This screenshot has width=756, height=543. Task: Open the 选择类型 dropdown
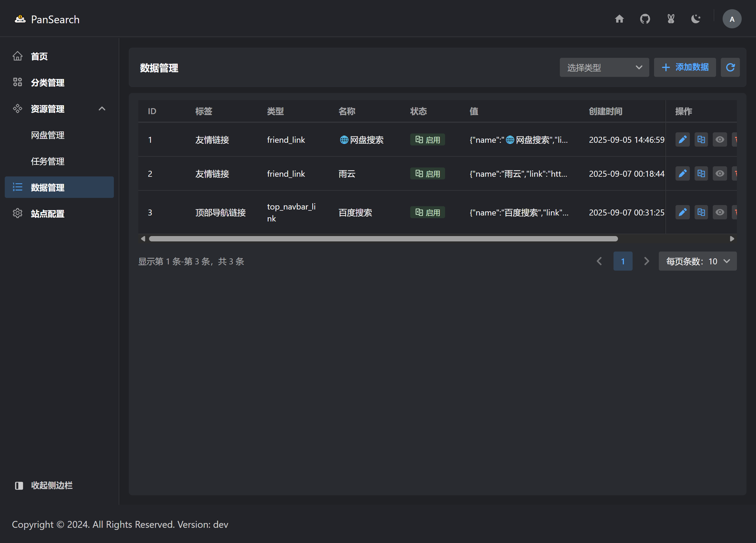[604, 68]
